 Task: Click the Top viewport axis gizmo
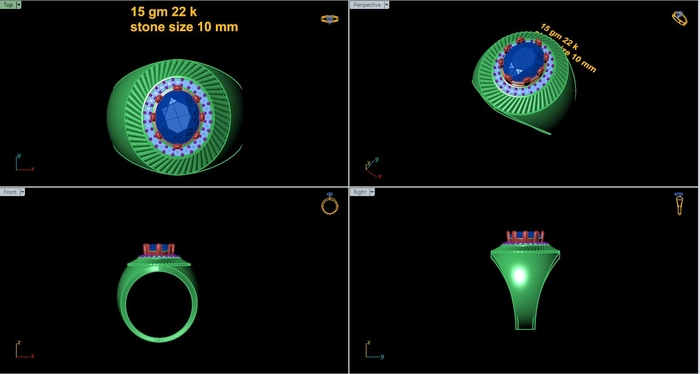point(24,163)
